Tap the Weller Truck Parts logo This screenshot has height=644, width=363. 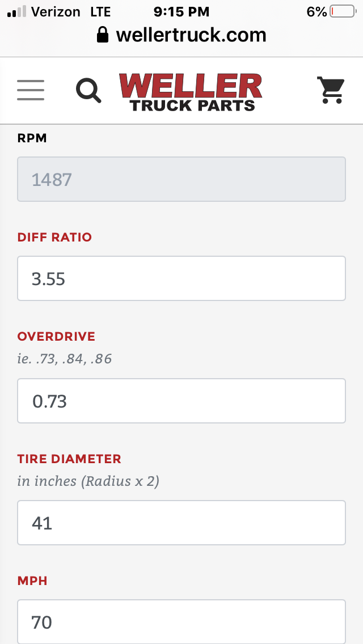pos(191,92)
